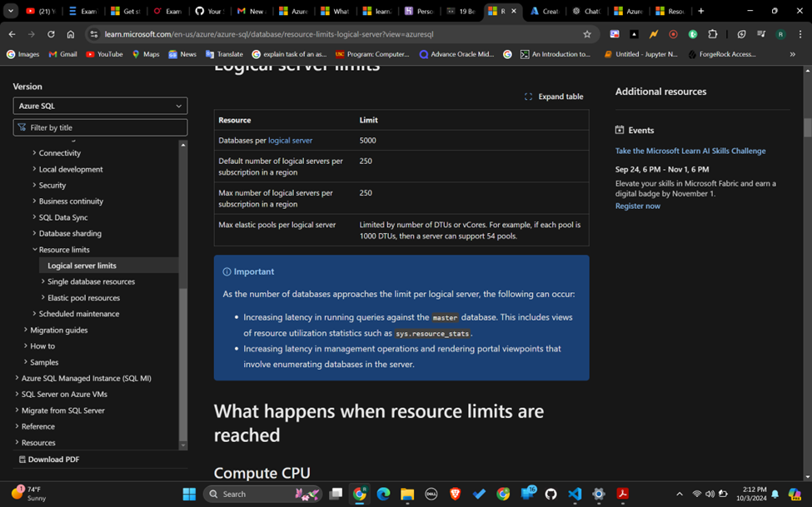Open the tab search dropdown arrow
The width and height of the screenshot is (812, 507).
10,11
